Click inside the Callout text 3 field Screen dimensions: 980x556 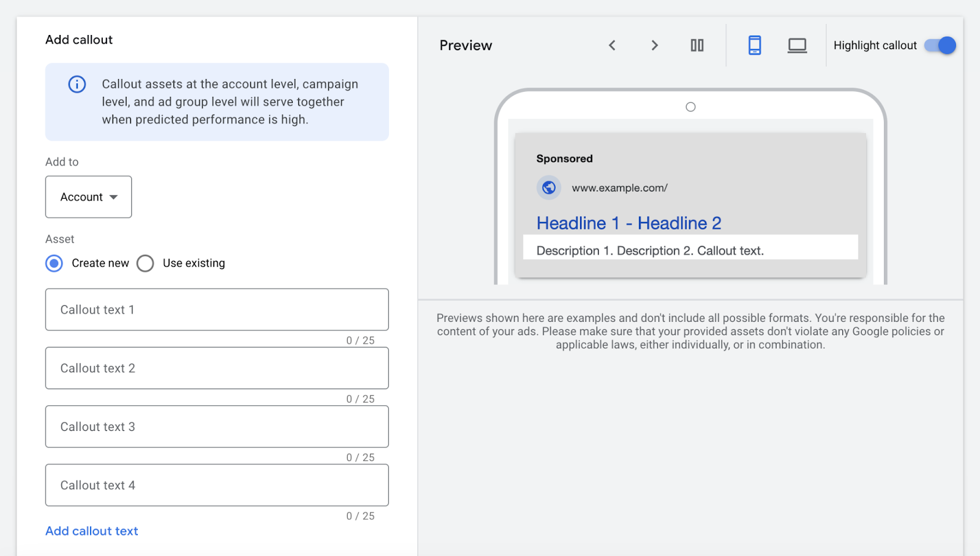click(216, 427)
